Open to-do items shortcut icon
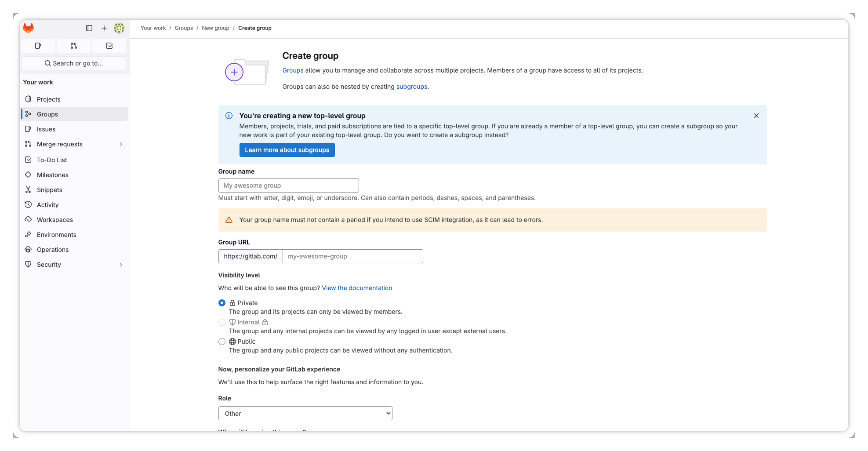Image resolution: width=868 pixels, height=451 pixels. click(109, 46)
